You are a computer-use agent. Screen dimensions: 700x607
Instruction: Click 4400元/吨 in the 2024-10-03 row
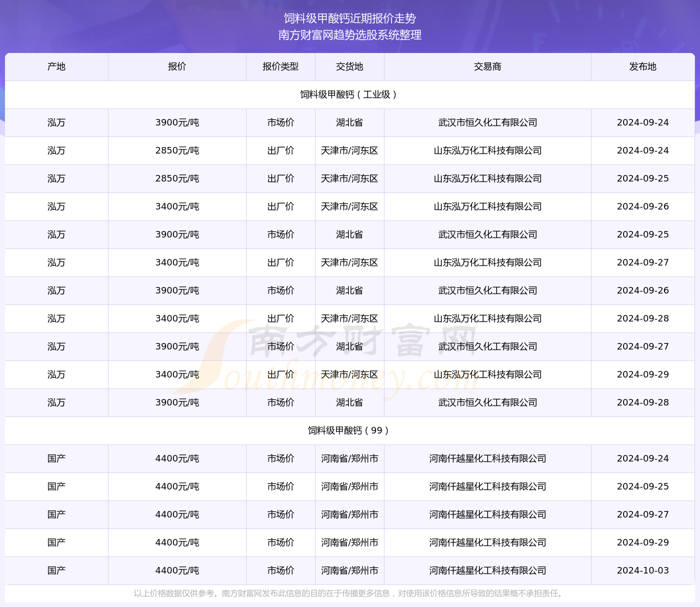[x=177, y=570]
